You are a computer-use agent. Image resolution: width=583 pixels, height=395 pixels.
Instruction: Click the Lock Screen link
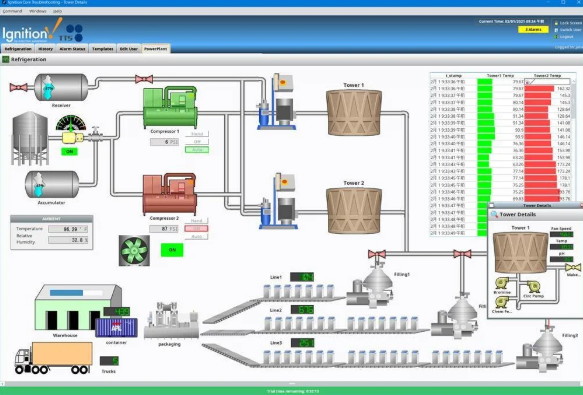(570, 23)
